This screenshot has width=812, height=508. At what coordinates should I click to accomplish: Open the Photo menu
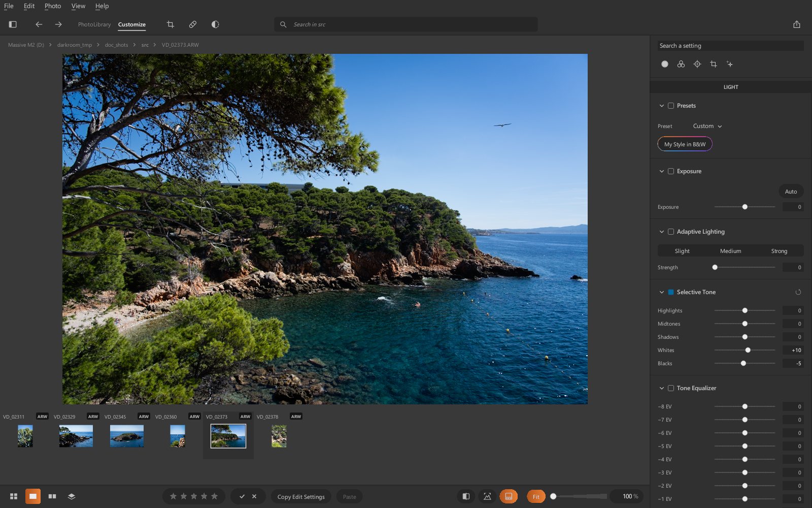click(x=53, y=6)
